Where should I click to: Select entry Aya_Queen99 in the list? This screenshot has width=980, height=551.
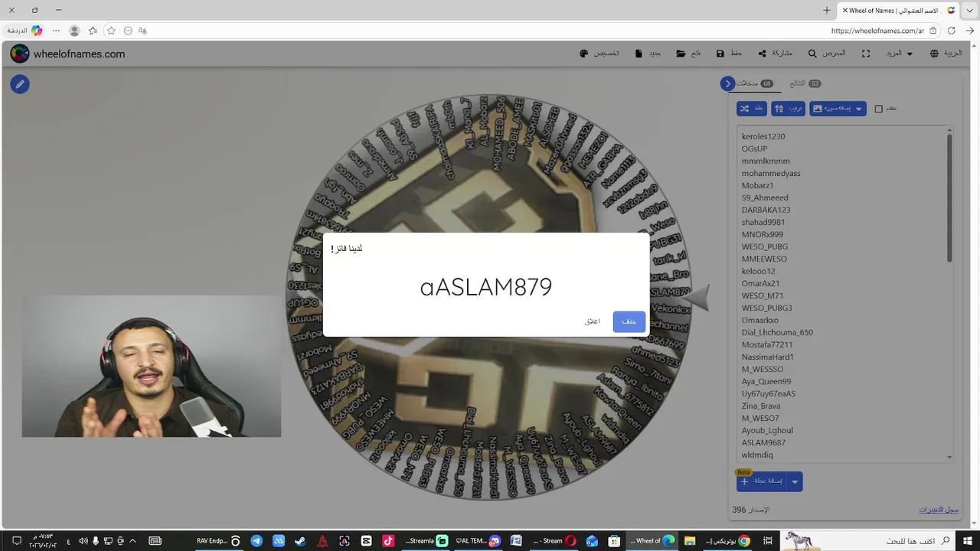point(766,381)
